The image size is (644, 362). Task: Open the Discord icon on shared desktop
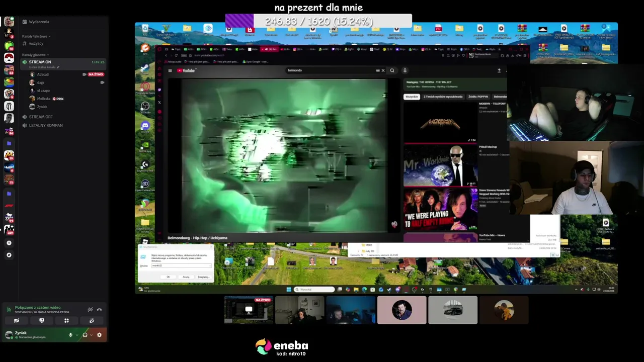point(145,126)
